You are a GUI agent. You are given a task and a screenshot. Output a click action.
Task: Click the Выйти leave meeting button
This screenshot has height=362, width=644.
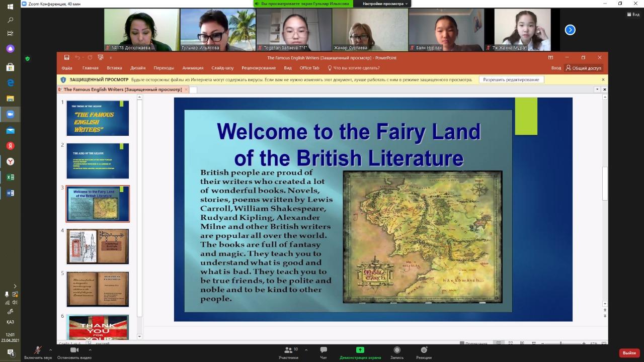[629, 353]
